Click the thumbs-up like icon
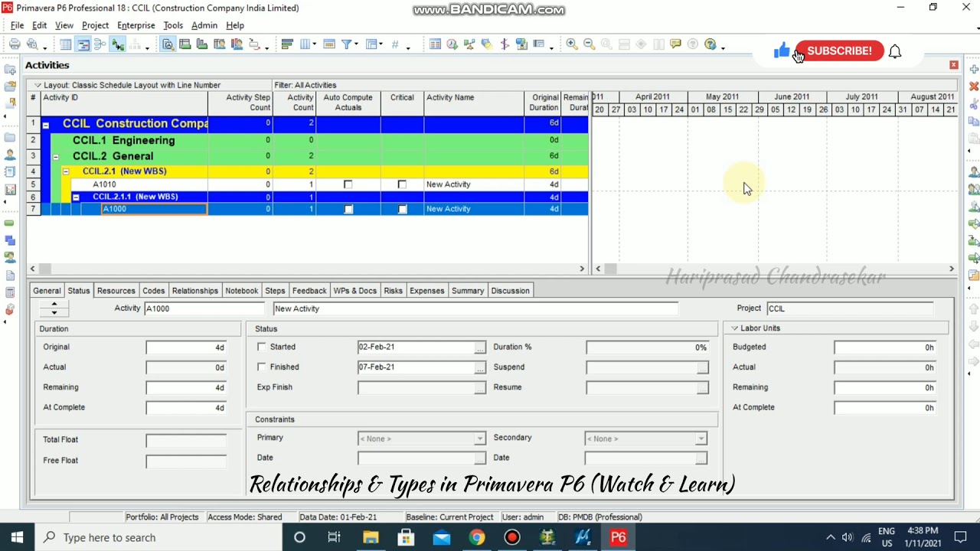This screenshot has height=551, width=980. point(782,51)
